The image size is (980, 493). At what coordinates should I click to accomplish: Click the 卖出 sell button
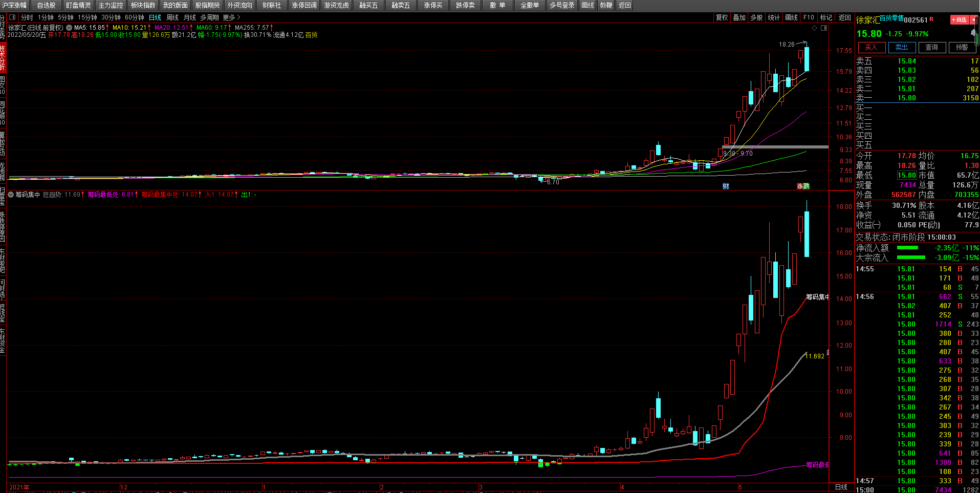coord(902,48)
